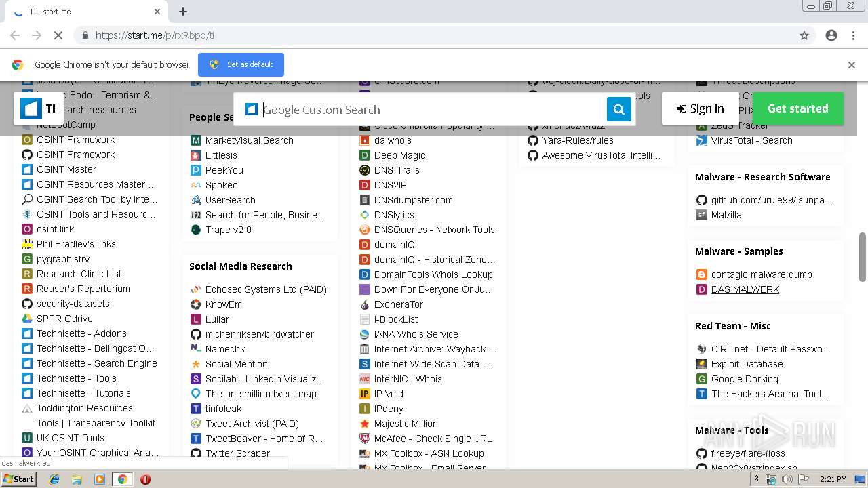Image resolution: width=868 pixels, height=488 pixels.
Task: Go back with the browser arrow
Action: (x=15, y=35)
